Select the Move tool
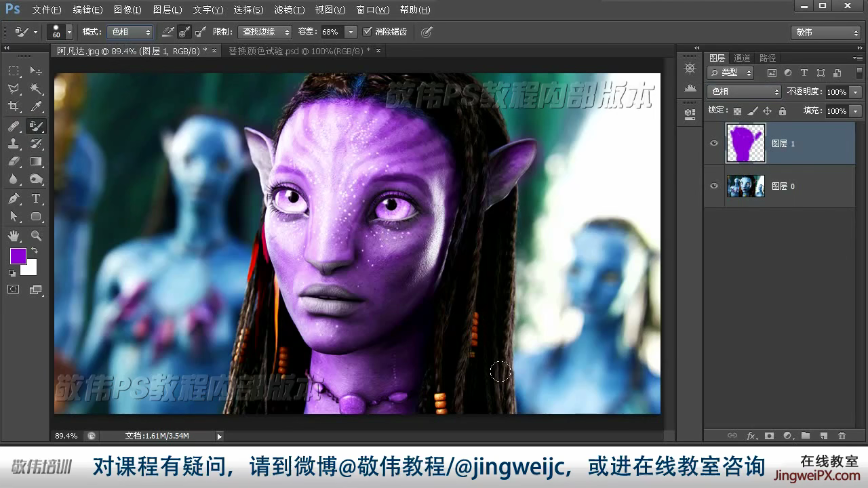 pyautogui.click(x=36, y=71)
